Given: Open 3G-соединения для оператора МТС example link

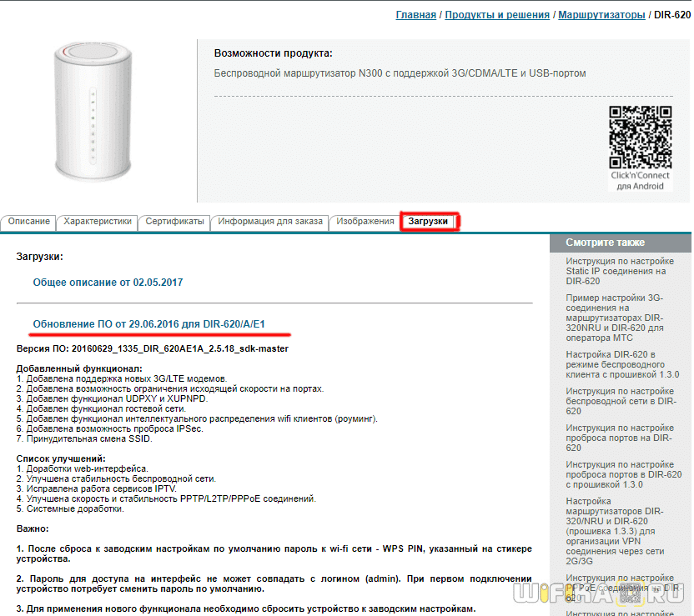Looking at the screenshot, I should pos(615,318).
